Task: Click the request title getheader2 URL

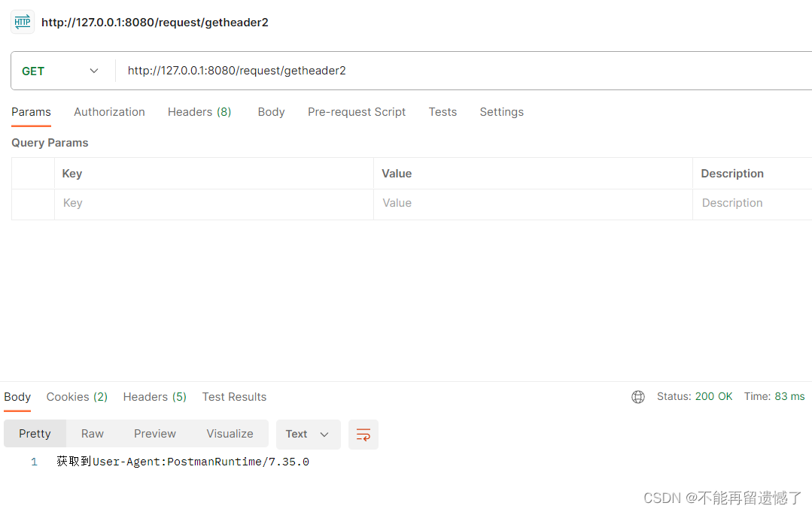Action: point(155,23)
